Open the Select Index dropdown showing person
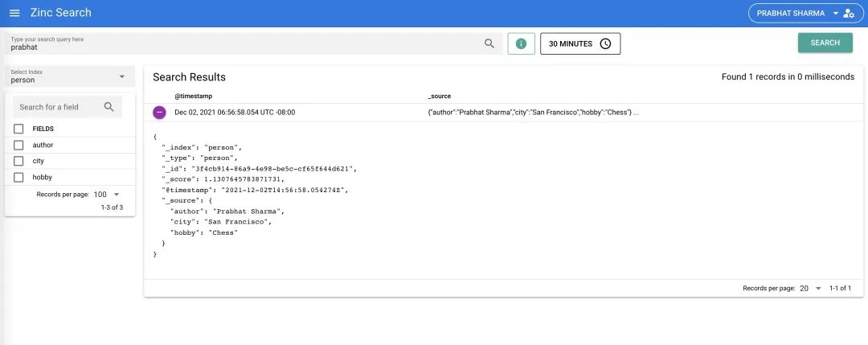Screen dimensions: 868x345 pos(70,76)
